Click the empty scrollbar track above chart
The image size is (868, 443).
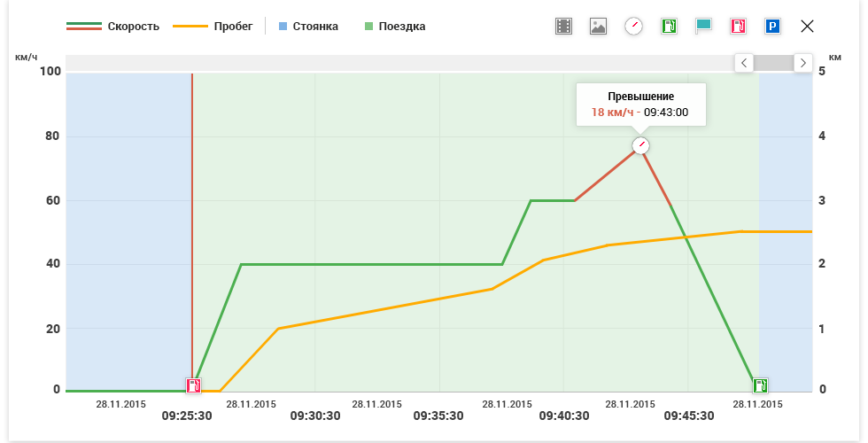[399, 63]
